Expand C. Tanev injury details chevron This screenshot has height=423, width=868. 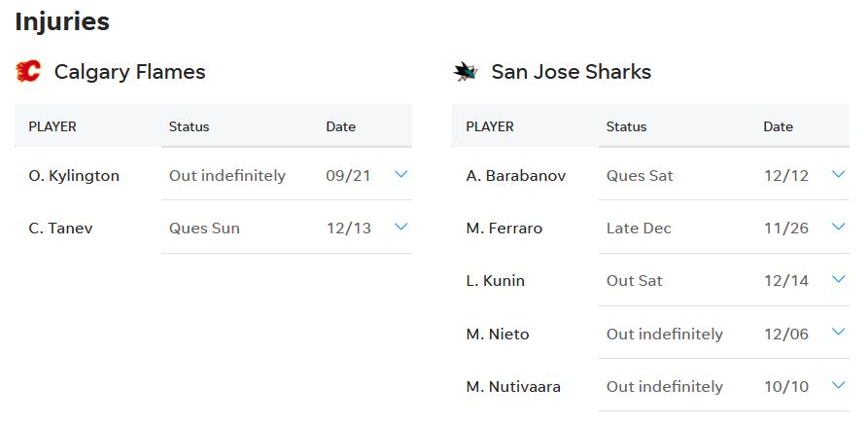[x=401, y=227]
